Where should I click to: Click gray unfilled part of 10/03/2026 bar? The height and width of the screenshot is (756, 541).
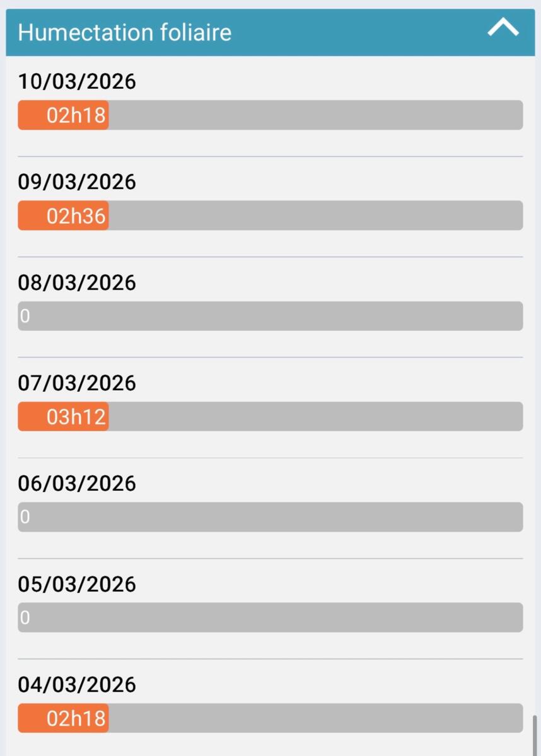point(315,115)
